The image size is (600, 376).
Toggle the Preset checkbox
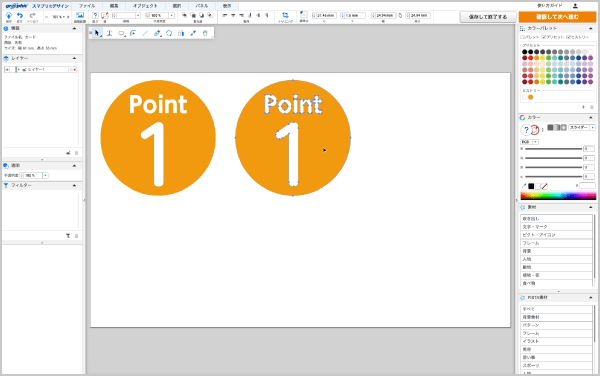(x=544, y=37)
